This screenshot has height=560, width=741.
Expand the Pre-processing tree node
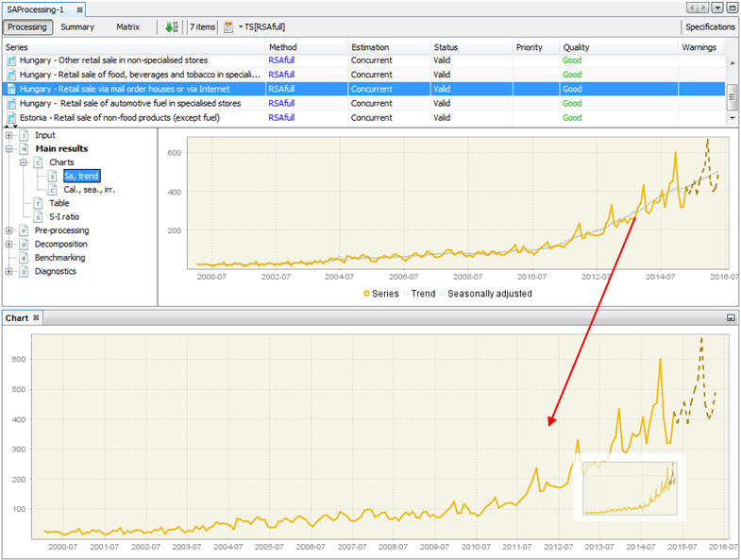point(9,229)
